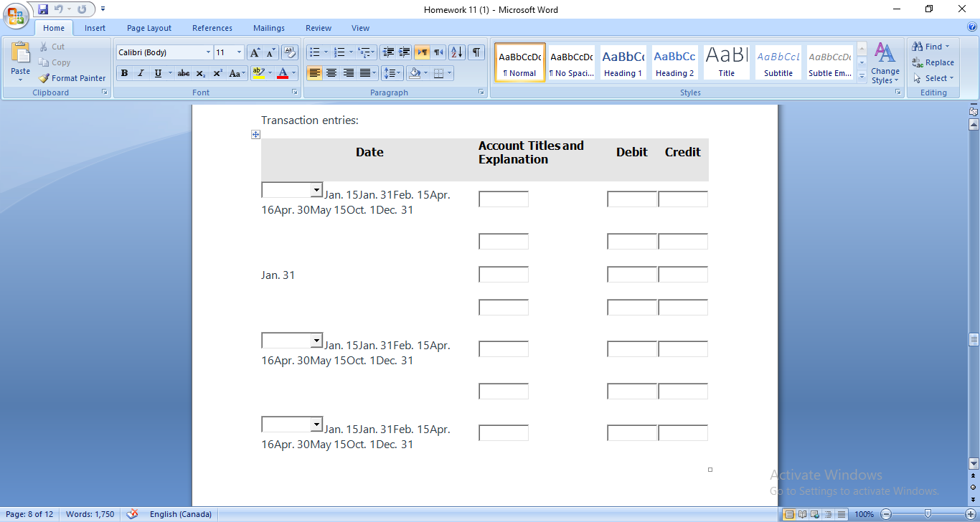Toggle the Show/Hide paragraph marks
This screenshot has width=980, height=522.
475,52
